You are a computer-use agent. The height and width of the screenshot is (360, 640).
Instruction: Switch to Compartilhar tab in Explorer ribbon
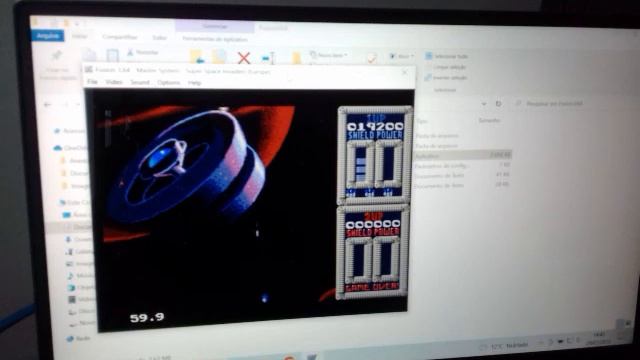coord(120,37)
